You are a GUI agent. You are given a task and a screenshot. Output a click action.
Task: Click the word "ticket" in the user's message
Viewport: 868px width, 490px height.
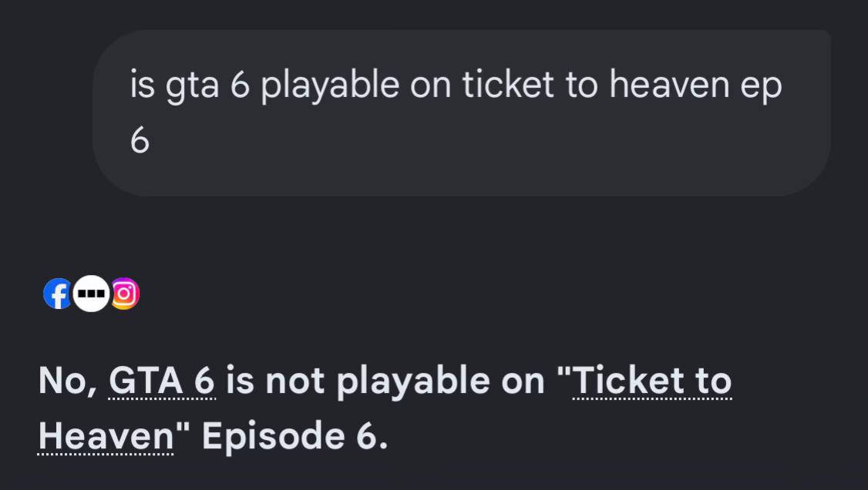(508, 85)
